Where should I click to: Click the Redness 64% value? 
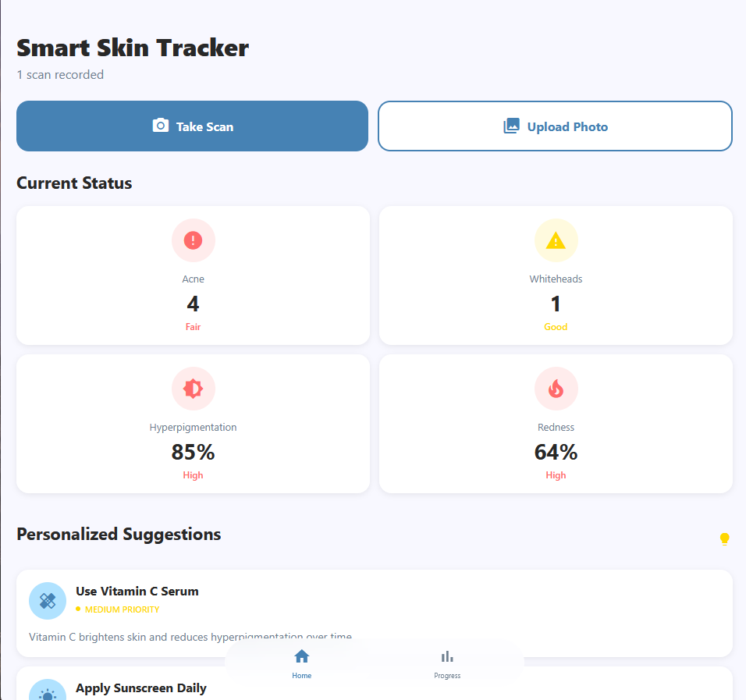pyautogui.click(x=556, y=452)
